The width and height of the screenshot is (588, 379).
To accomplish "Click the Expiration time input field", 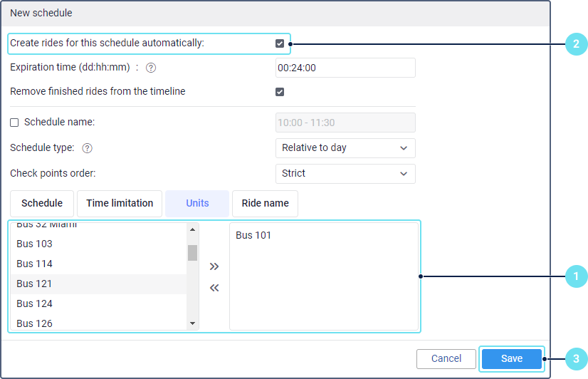I will coord(345,68).
